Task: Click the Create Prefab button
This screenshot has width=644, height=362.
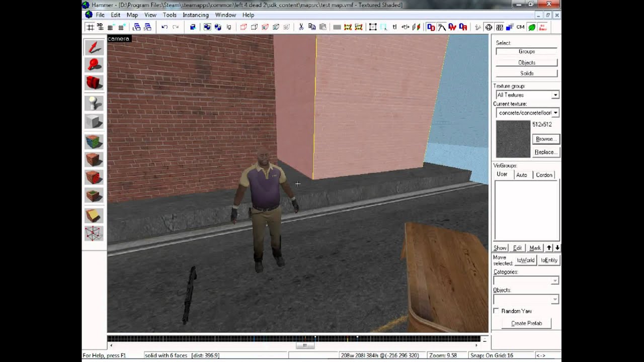Action: pyautogui.click(x=527, y=323)
